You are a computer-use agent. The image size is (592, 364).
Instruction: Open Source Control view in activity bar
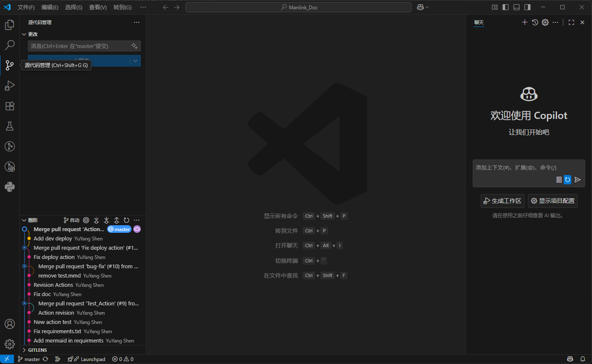point(10,65)
